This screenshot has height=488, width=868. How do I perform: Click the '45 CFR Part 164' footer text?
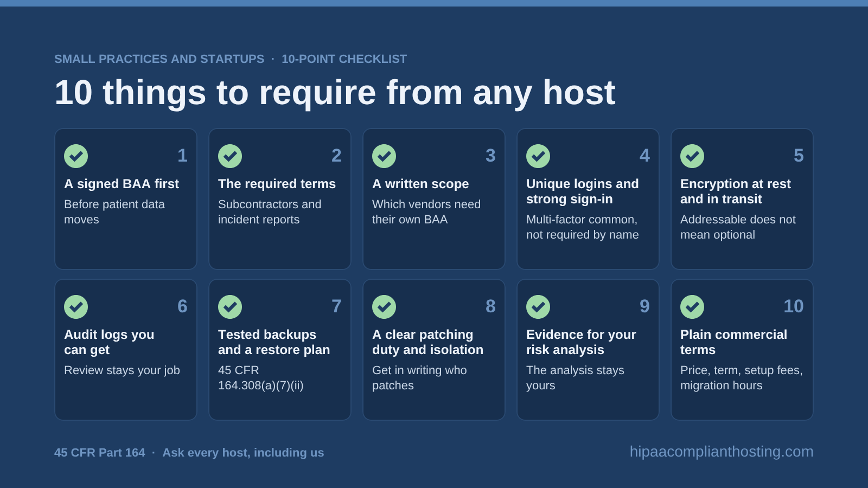[x=100, y=453]
